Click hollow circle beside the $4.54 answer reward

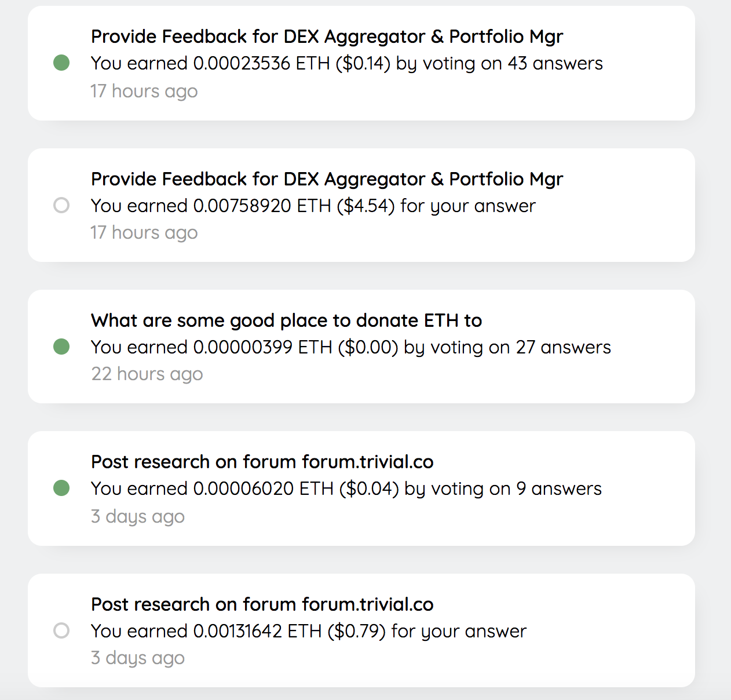[61, 205]
